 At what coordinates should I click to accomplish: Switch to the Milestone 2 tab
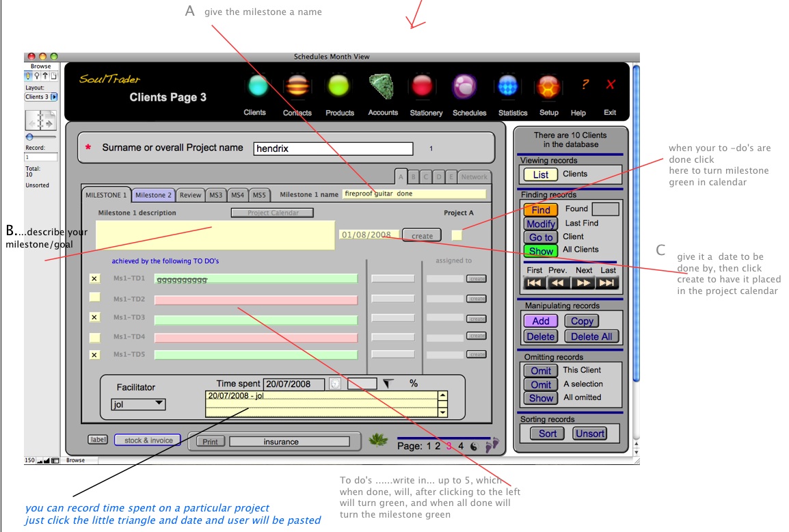click(x=153, y=195)
